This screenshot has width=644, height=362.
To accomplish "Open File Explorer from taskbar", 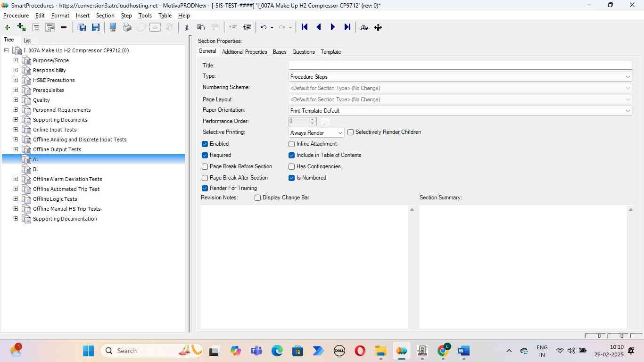I will (380, 351).
